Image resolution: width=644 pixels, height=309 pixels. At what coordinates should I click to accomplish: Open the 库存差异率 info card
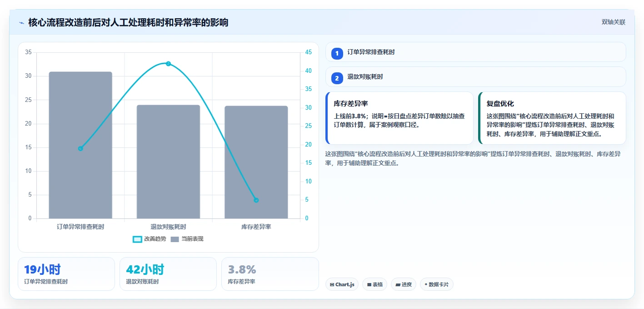pyautogui.click(x=399, y=118)
